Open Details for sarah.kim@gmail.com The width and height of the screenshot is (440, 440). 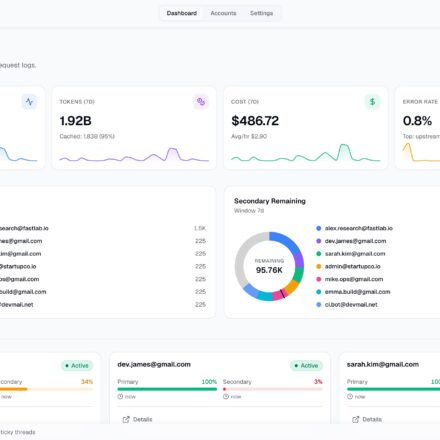pyautogui.click(x=367, y=419)
